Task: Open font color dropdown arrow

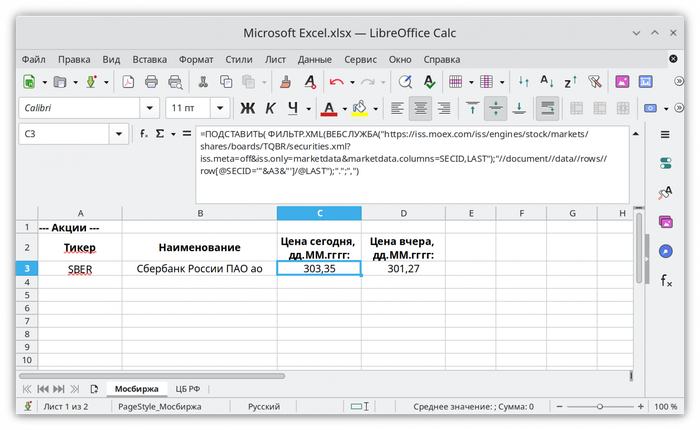Action: click(345, 109)
